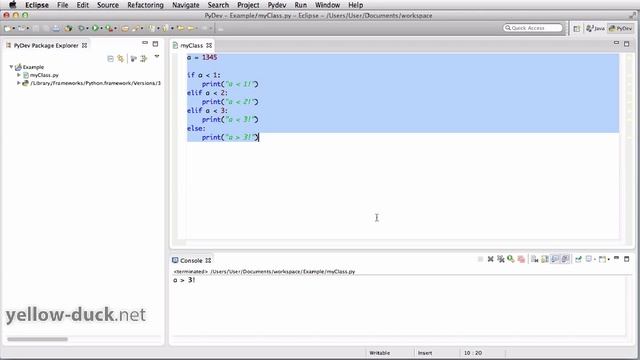640x360 pixels.
Task: Click the Run External Tools icon
Action: point(109,29)
